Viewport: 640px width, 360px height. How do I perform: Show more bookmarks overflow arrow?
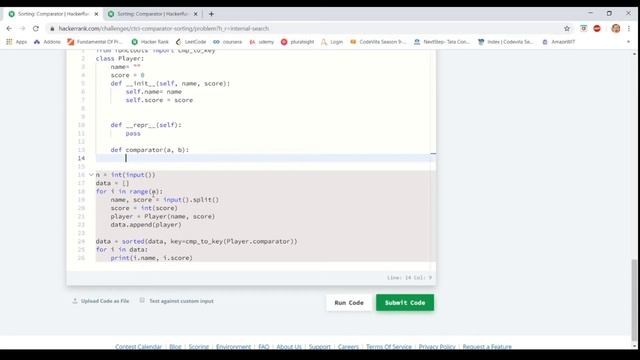628,42
